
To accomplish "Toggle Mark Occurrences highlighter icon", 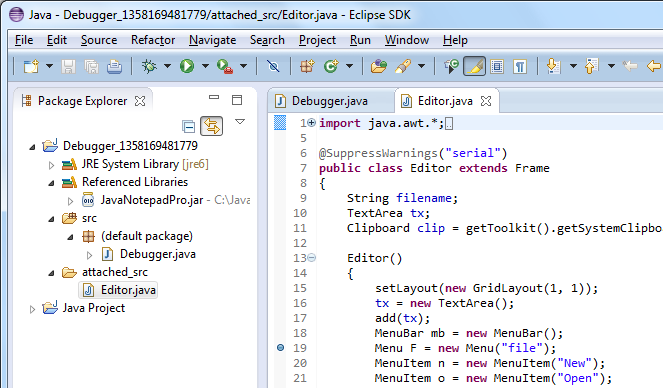I will point(474,66).
